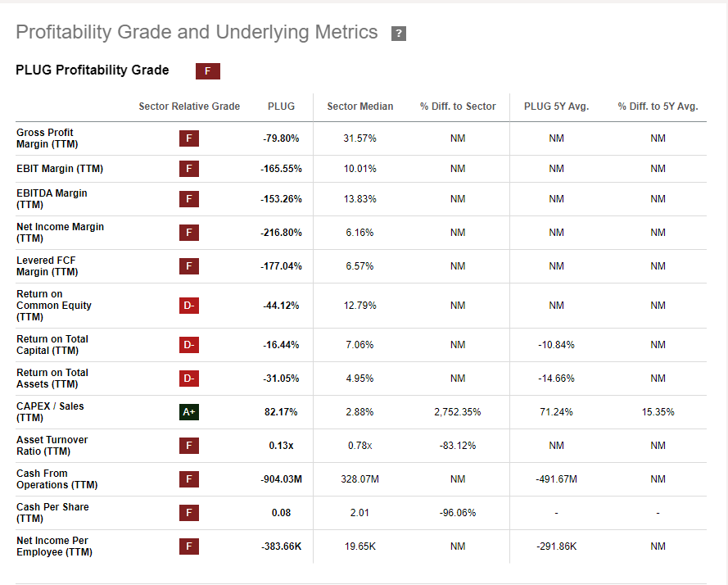Click the Cash Per Share F grade badge
This screenshot has width=728, height=585.
(x=189, y=513)
